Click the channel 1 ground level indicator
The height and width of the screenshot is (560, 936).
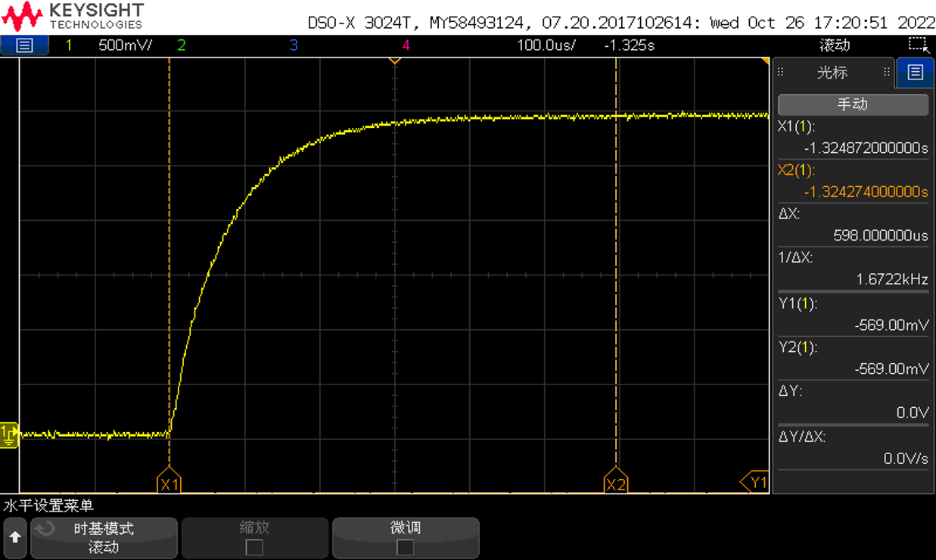click(x=9, y=434)
